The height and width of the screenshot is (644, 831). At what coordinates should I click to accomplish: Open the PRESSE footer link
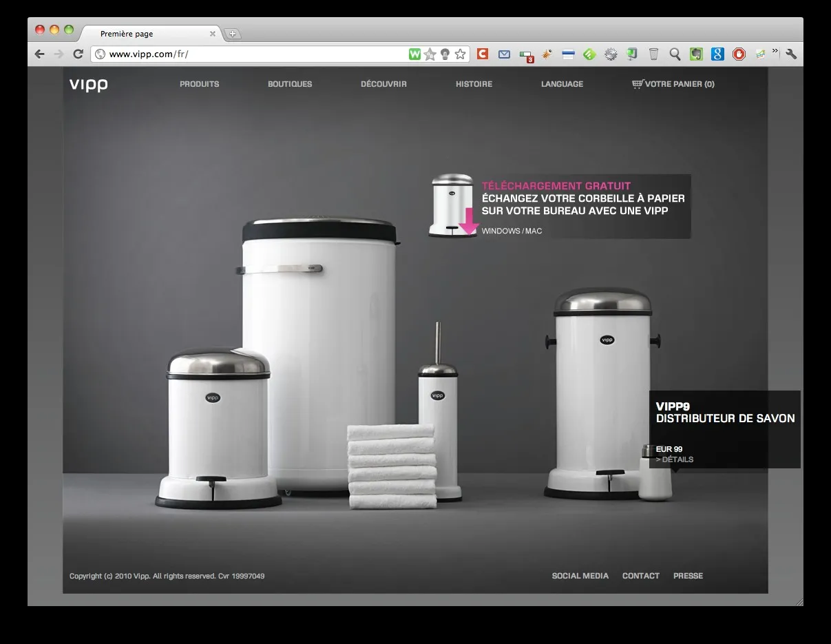point(688,576)
